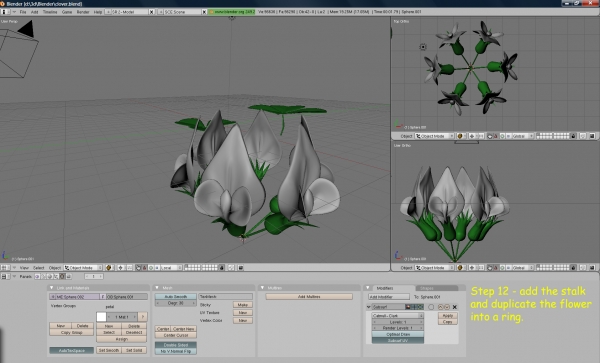Open the Render menu in top bar
The width and height of the screenshot is (600, 363).
83,12
